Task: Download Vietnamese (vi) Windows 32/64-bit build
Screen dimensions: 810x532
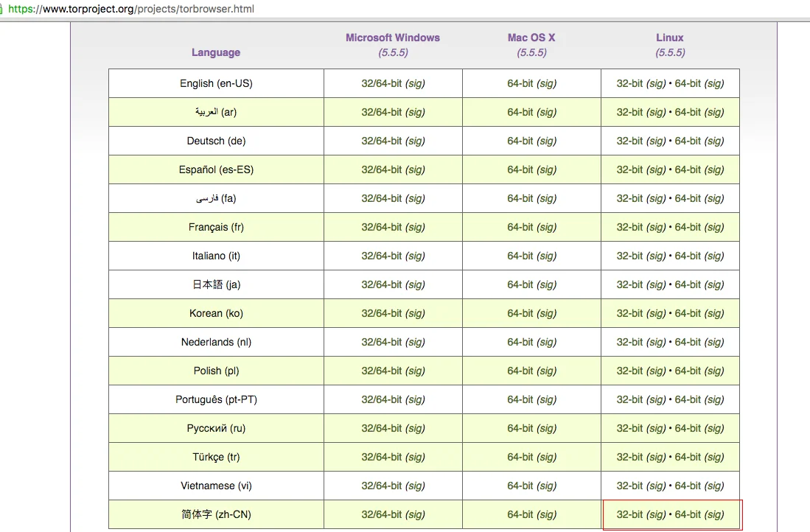Action: 381,486
